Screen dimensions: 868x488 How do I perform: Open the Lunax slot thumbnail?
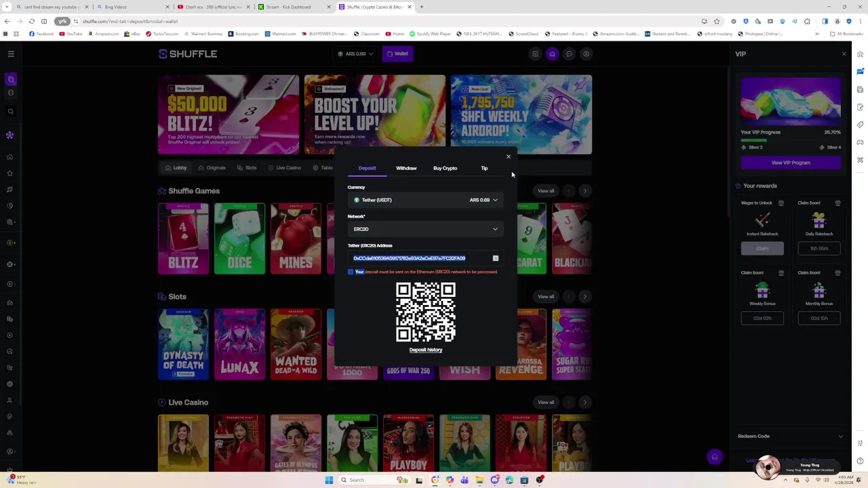click(x=239, y=344)
